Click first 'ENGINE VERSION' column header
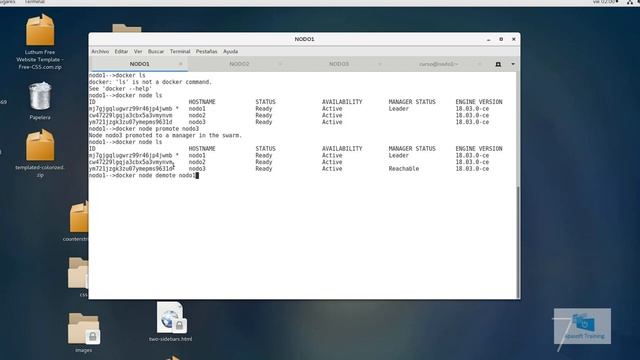 (x=479, y=102)
